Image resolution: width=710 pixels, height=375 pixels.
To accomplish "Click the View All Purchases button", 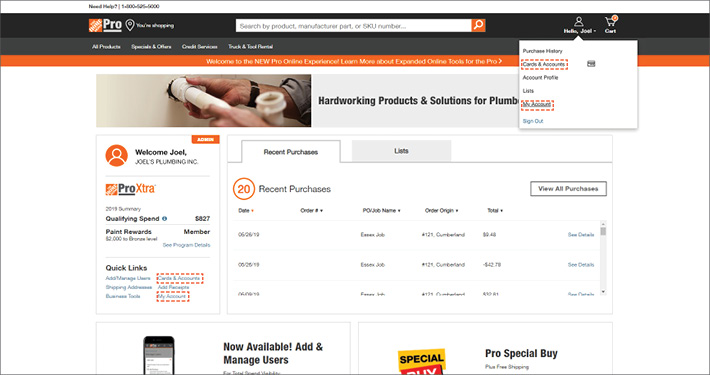I will point(568,189).
